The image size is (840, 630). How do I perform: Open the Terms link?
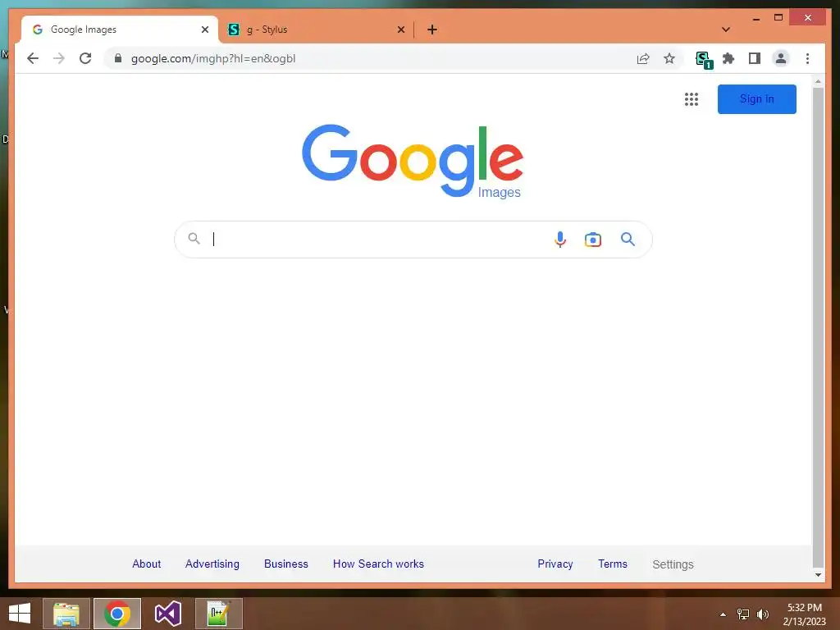coord(612,564)
